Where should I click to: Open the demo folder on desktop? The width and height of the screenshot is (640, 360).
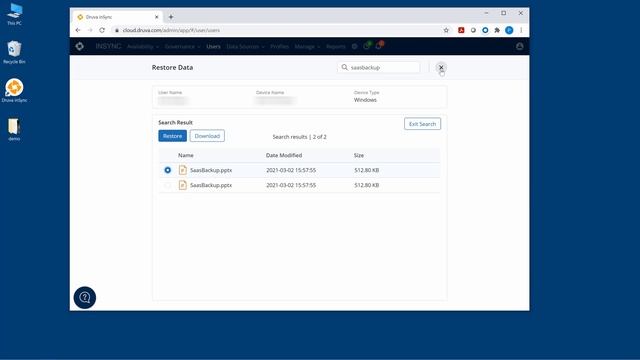click(x=14, y=129)
